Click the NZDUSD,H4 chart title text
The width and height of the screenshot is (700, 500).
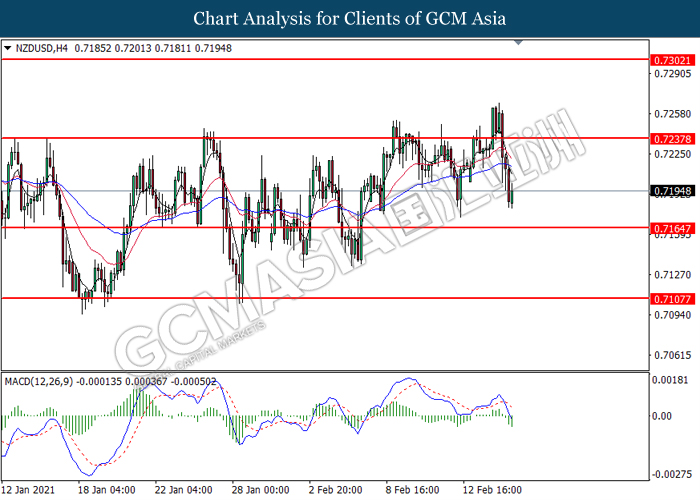(x=42, y=48)
